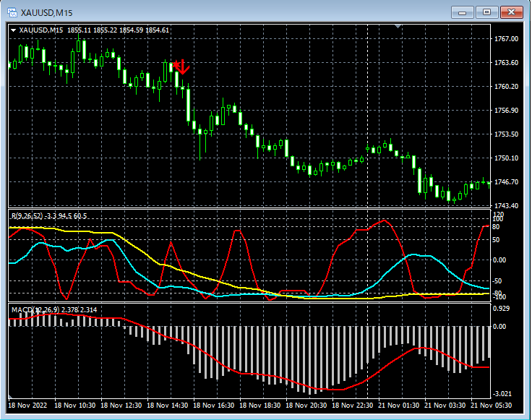The height and width of the screenshot is (420, 532).
Task: Click the 18 Nov 10:30 time label
Action: (74, 405)
